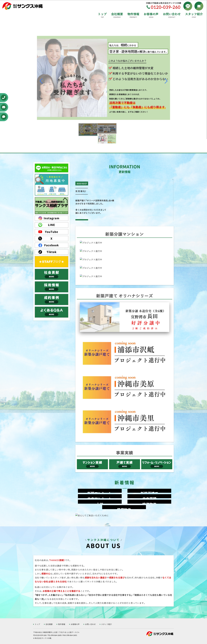Open the mail icon in header
The height and width of the screenshot is (644, 207).
point(199,6)
